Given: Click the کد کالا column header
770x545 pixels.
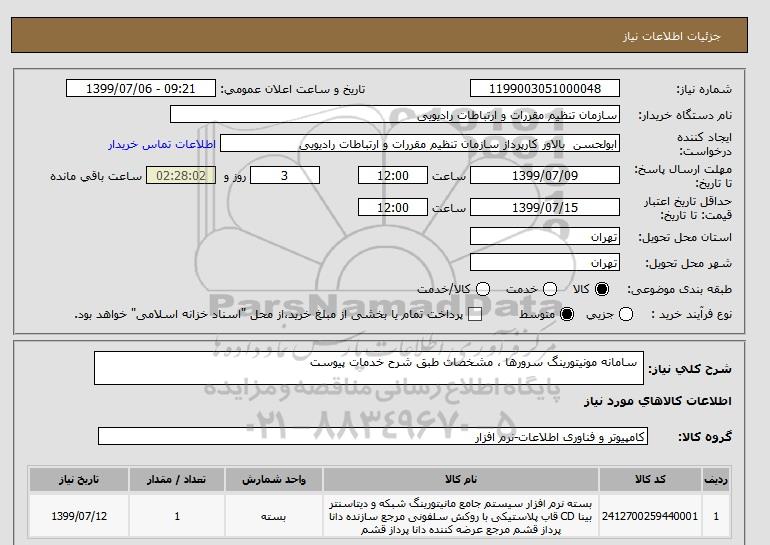Looking at the screenshot, I should (650, 479).
